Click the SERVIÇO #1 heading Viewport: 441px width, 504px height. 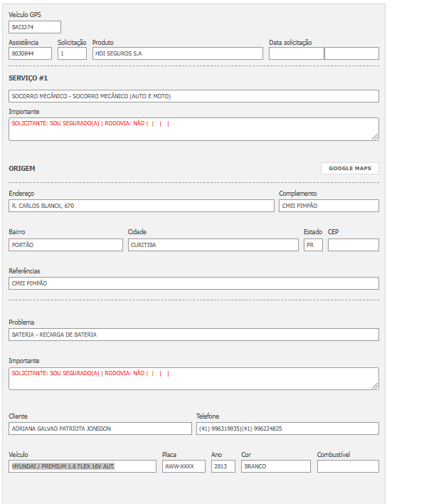point(28,78)
